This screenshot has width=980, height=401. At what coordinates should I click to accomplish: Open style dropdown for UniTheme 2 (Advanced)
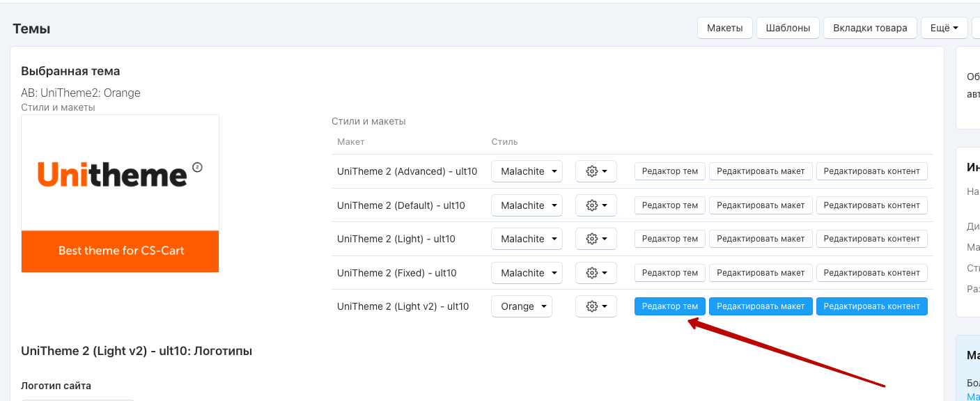click(527, 171)
